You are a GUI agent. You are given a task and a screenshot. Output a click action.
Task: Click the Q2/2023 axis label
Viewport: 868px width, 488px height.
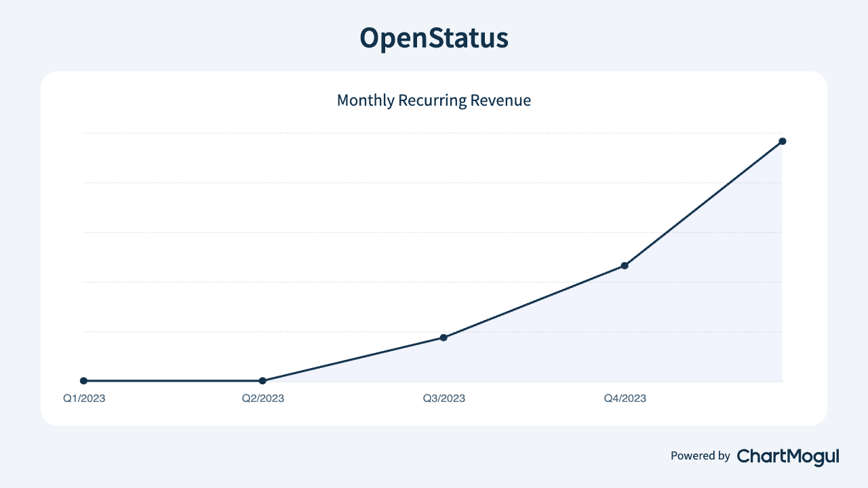tap(263, 399)
